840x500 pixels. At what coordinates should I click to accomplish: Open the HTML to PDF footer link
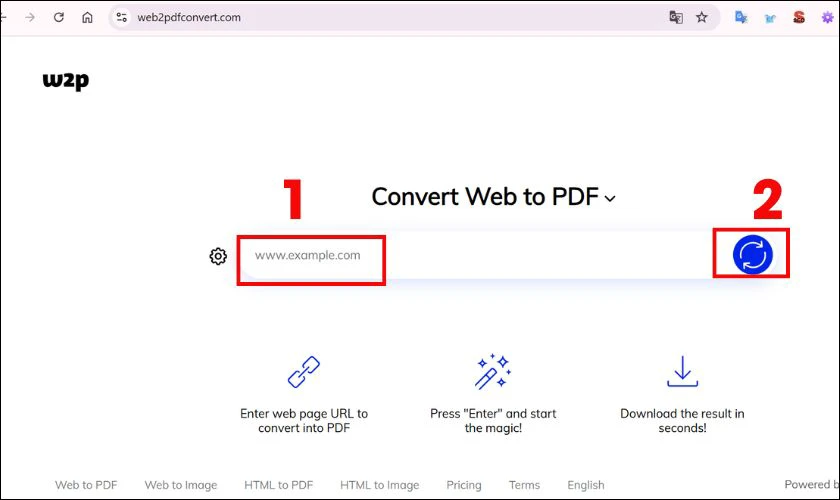(x=278, y=485)
